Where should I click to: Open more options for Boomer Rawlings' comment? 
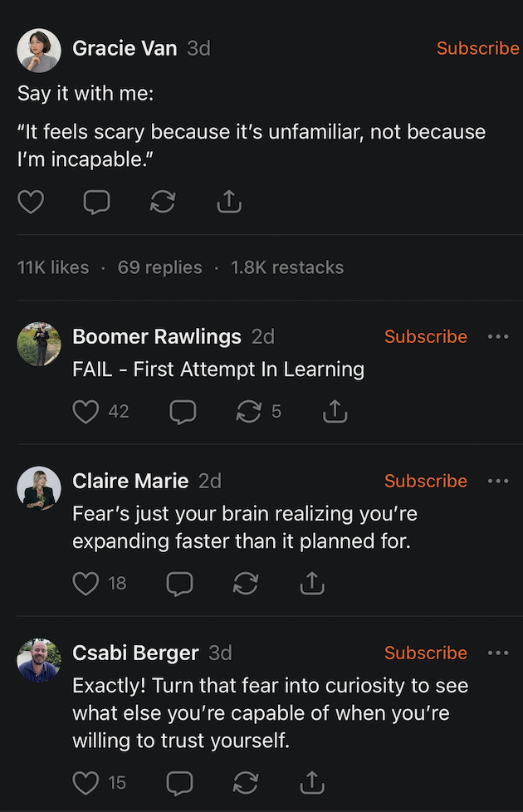point(498,336)
